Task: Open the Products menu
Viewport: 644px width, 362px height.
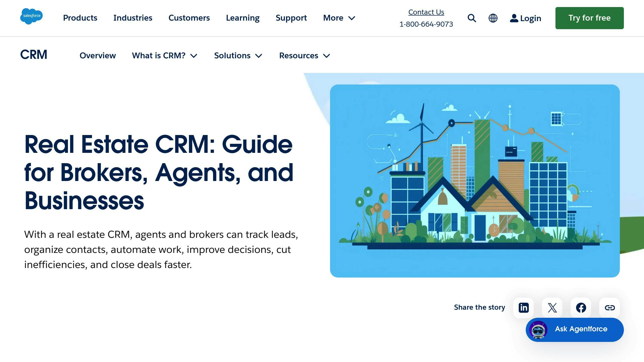Action: click(x=80, y=18)
